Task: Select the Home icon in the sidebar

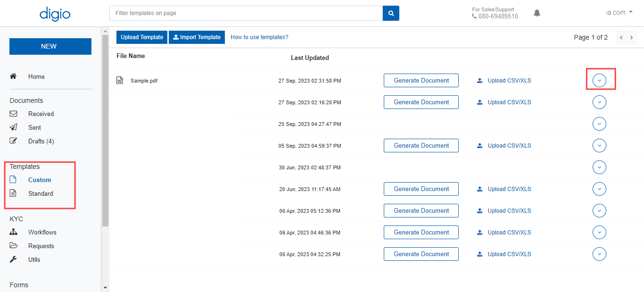Action: tap(13, 75)
